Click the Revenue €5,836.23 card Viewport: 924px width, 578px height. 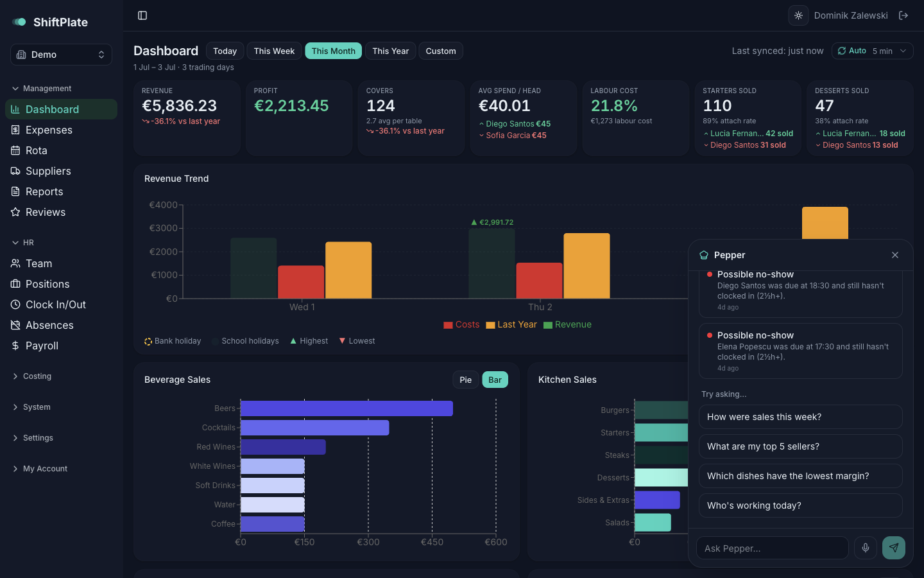[187, 118]
